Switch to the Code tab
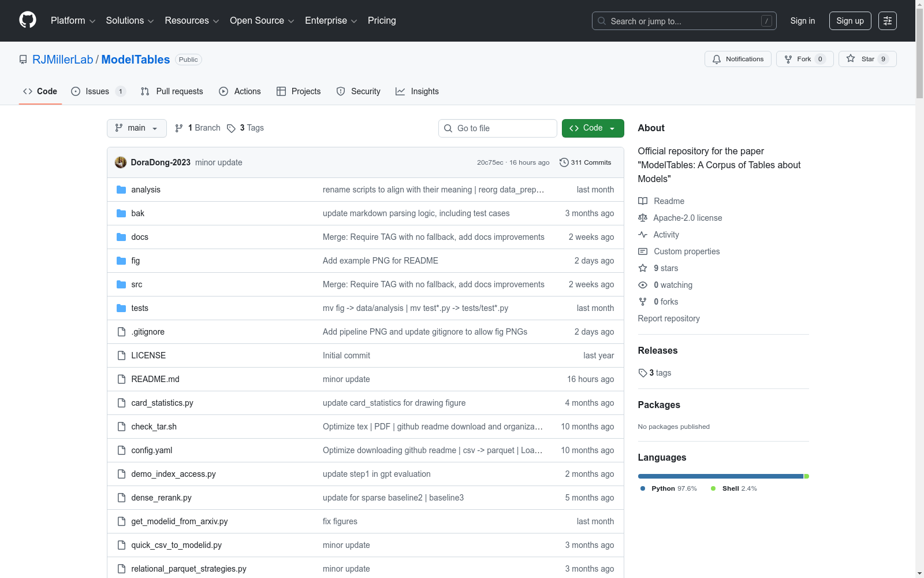This screenshot has height=578, width=924. click(x=40, y=91)
